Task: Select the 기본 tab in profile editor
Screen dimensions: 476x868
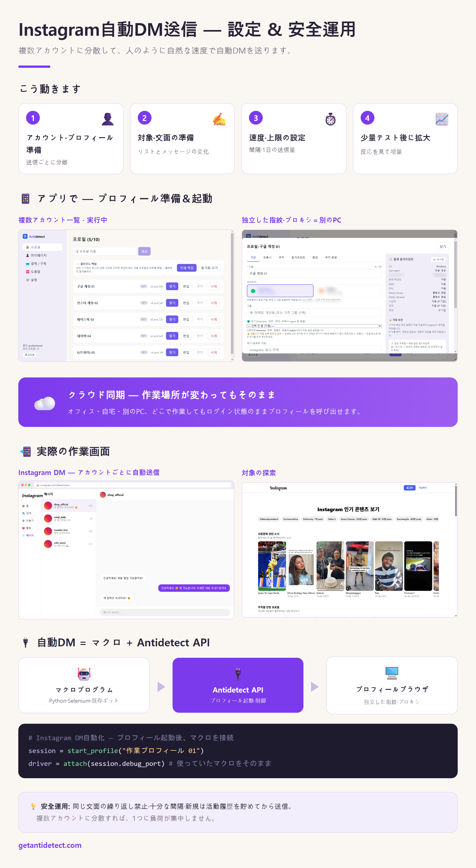Action: point(253,257)
